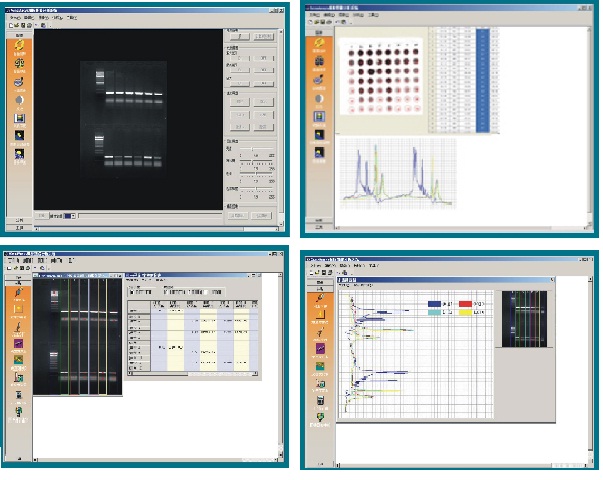Select half-shaded circle icon in dot blot window sidebar
The width and height of the screenshot is (603, 480).
point(319,98)
